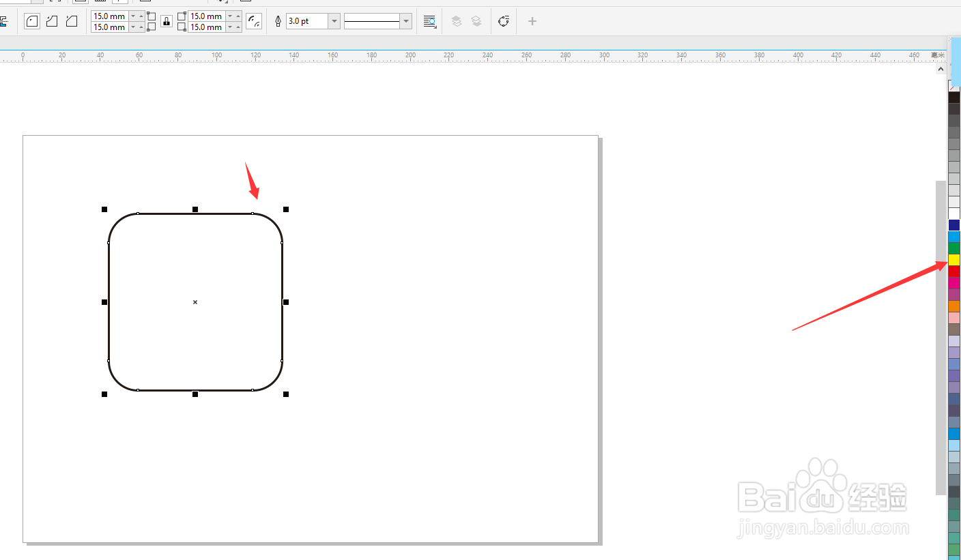Click the 3.0 pt outline width value

pos(307,21)
